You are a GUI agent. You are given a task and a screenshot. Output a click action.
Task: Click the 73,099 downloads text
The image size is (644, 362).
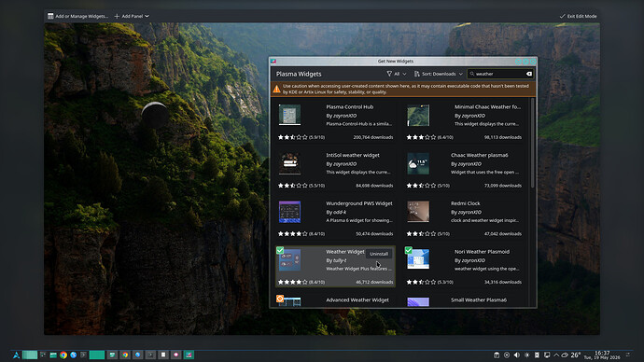(x=503, y=186)
